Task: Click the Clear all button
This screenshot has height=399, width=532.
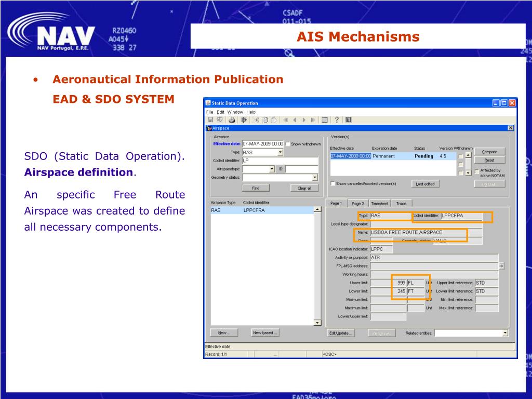Action: tap(304, 188)
